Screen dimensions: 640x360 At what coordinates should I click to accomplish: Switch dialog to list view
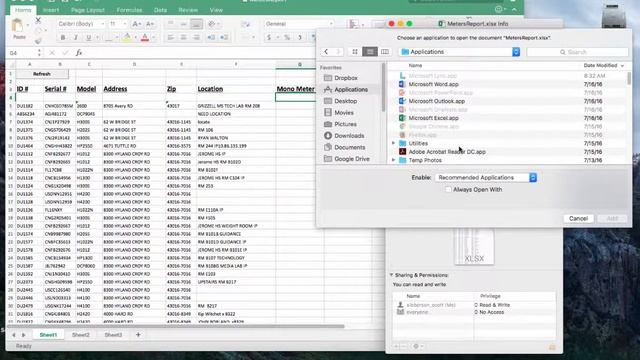[x=370, y=52]
